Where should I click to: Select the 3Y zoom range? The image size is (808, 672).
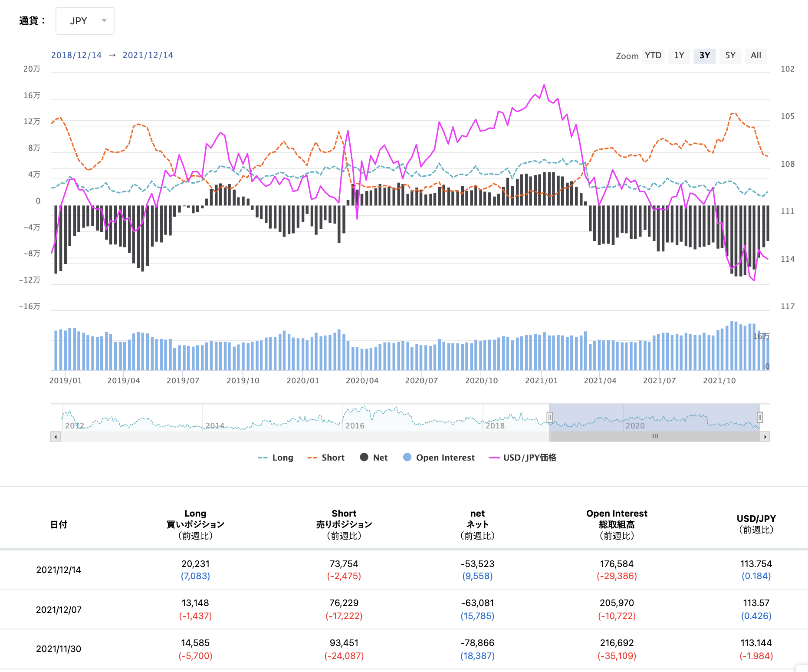tap(705, 56)
